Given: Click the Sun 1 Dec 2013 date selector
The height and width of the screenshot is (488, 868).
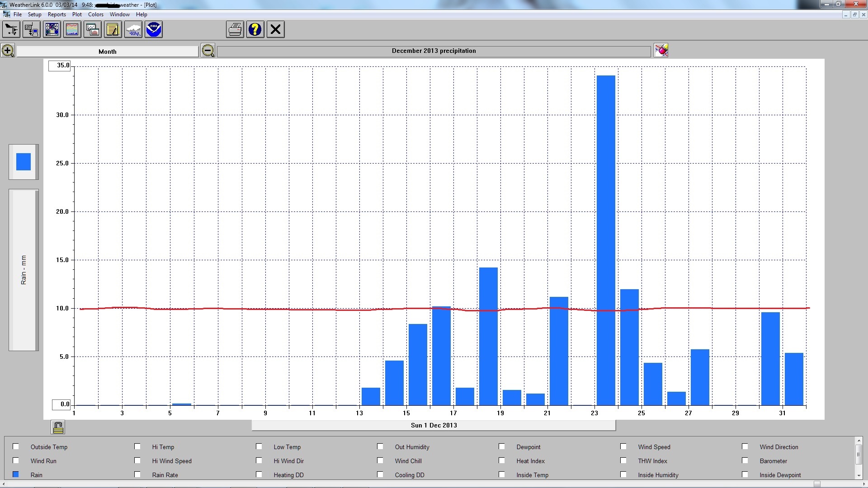Looking at the screenshot, I should (x=434, y=425).
